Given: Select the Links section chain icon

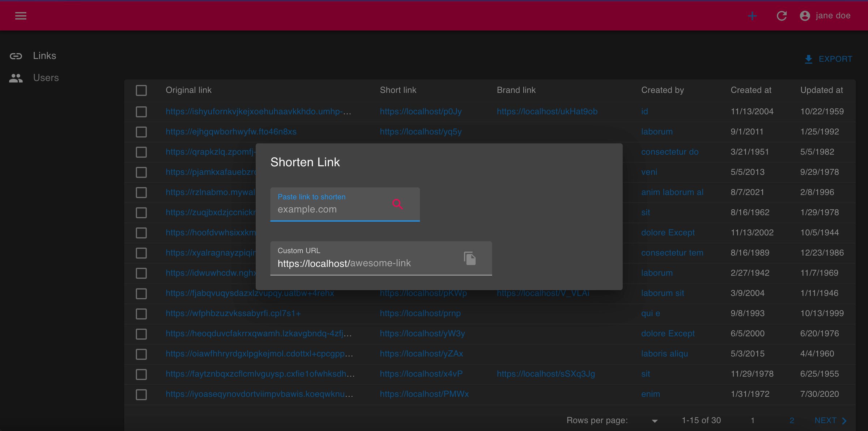Looking at the screenshot, I should 16,55.
